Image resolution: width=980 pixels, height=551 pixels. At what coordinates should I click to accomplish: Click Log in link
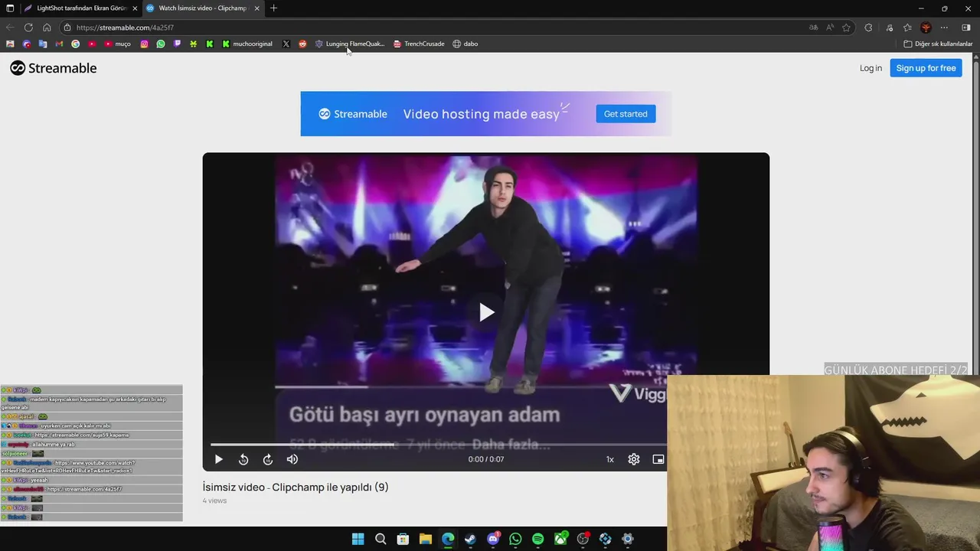click(871, 68)
